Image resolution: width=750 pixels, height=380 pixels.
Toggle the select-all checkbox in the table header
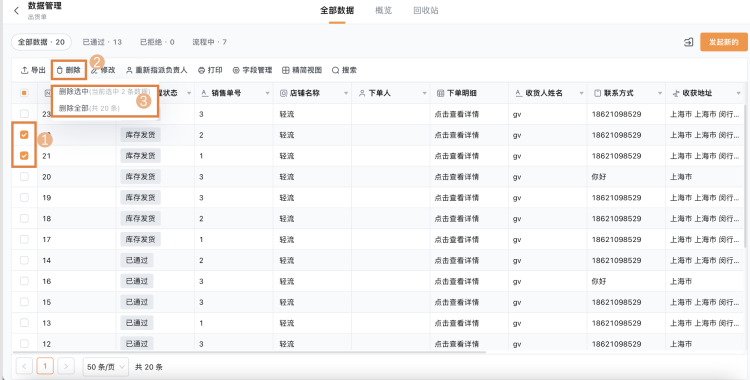pyautogui.click(x=24, y=93)
